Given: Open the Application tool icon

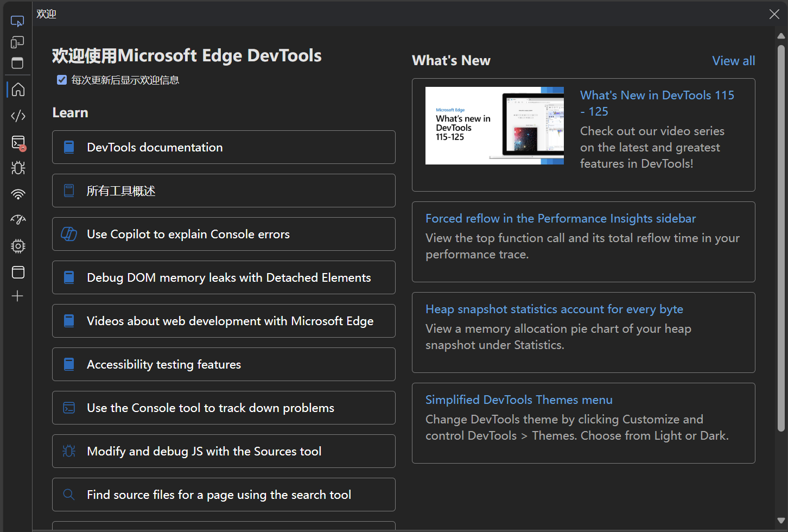Looking at the screenshot, I should click(x=18, y=272).
